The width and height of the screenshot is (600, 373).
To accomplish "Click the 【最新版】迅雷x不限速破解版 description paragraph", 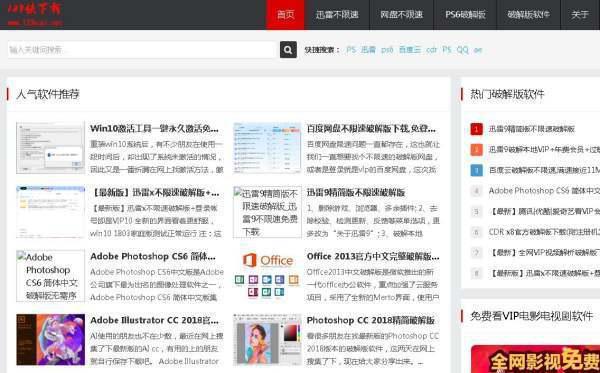I will 156,221.
